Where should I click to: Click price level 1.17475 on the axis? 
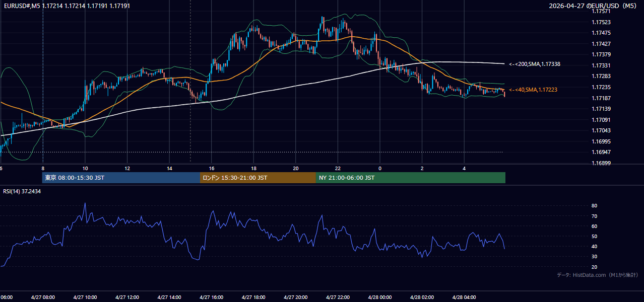tap(601, 33)
